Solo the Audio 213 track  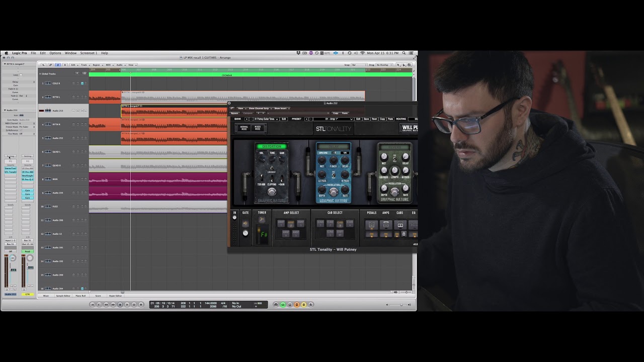click(86, 111)
